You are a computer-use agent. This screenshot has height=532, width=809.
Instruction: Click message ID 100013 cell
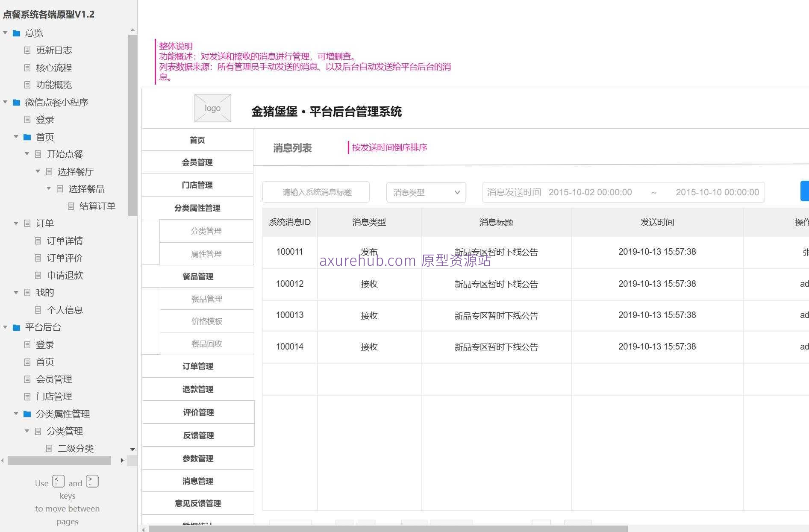click(x=290, y=315)
